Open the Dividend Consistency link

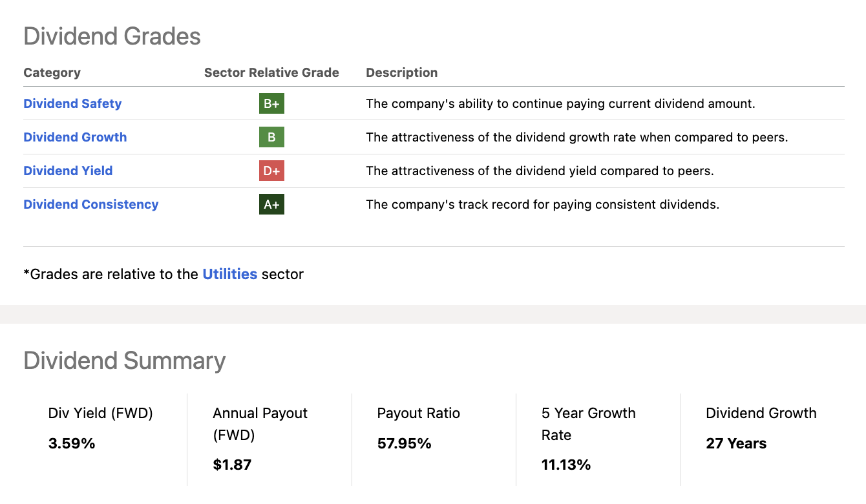click(x=90, y=204)
